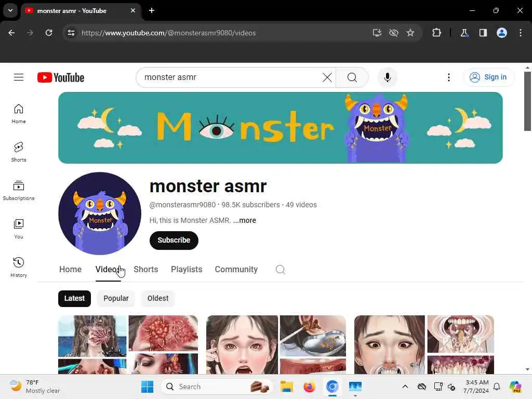The height and width of the screenshot is (399, 532).
Task: Expand the tab search dropdown arrow
Action: pos(10,10)
